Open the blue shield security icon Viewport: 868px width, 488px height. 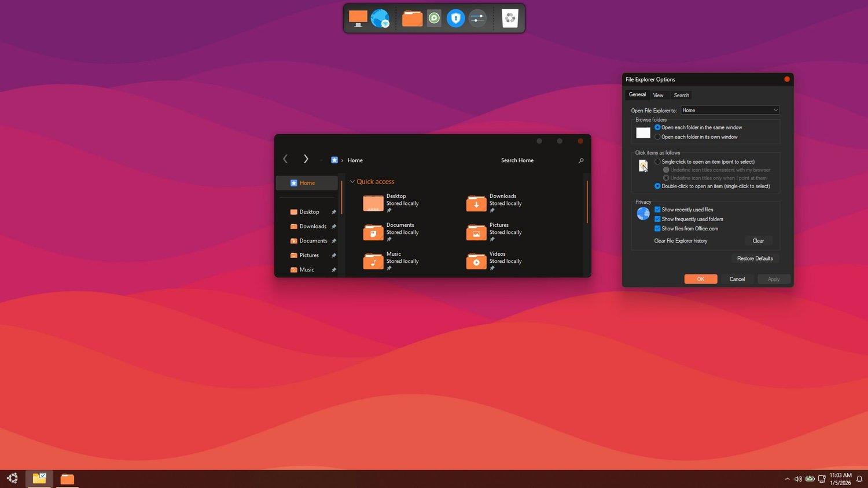(x=455, y=19)
